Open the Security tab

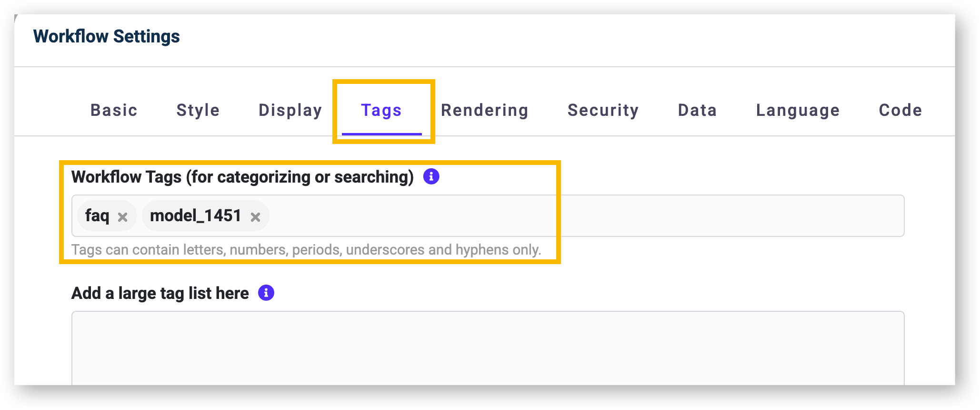click(603, 110)
